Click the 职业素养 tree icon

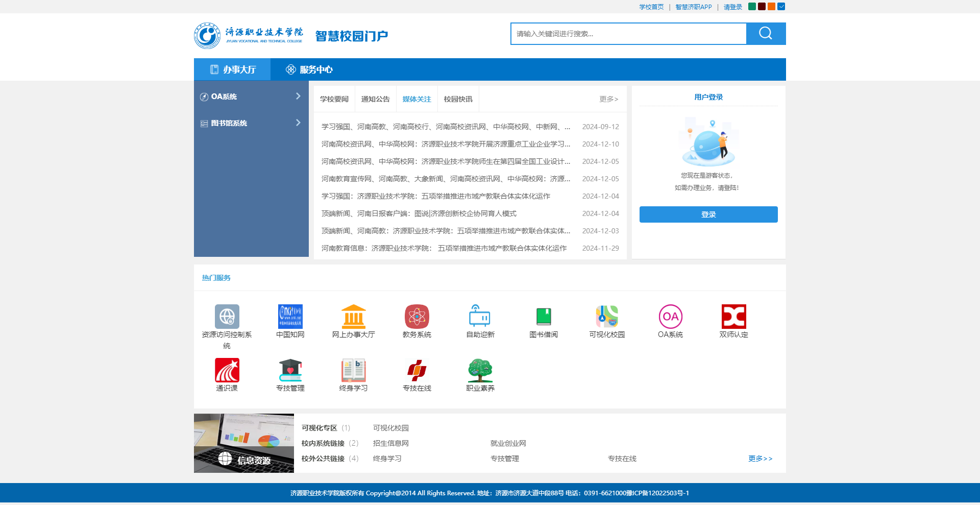point(480,370)
